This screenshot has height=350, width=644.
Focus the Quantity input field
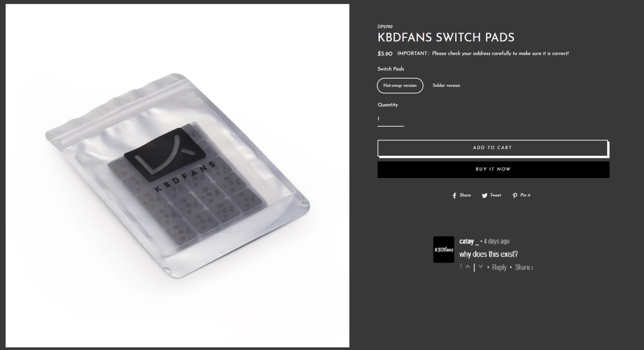click(390, 119)
